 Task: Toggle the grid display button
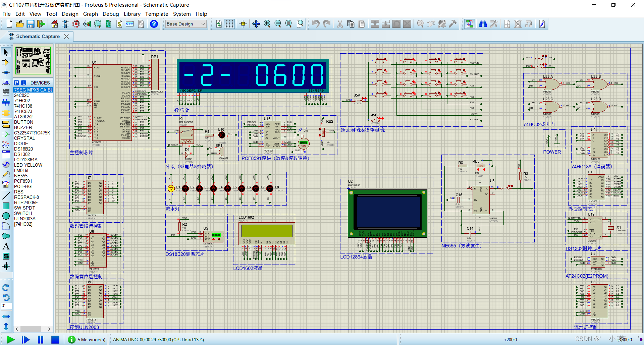pos(229,24)
